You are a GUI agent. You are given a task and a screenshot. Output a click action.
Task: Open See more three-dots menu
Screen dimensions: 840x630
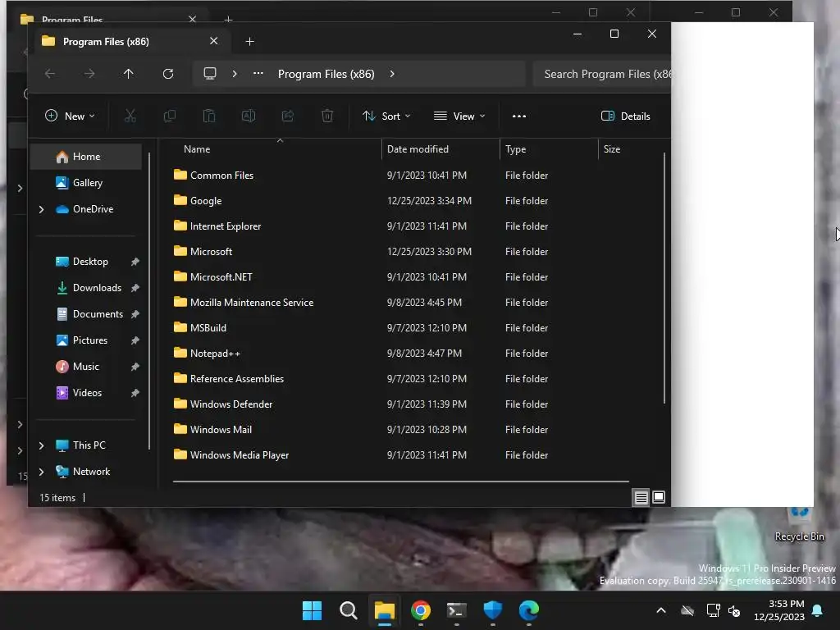click(x=519, y=116)
